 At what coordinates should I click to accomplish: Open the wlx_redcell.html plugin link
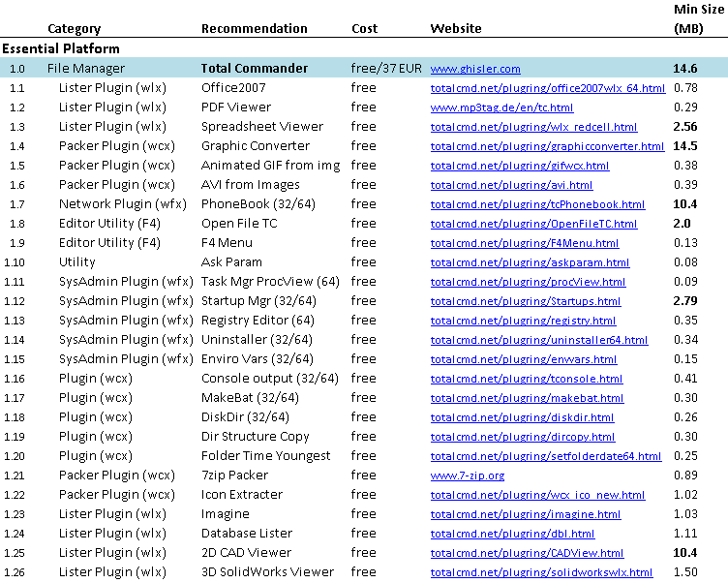click(534, 127)
